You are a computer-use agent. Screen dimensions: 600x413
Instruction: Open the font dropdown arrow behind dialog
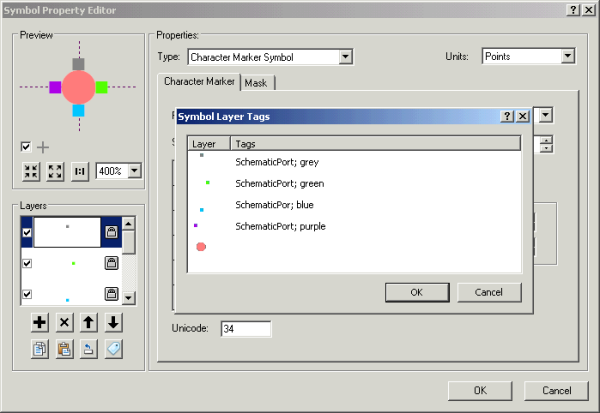tap(546, 115)
